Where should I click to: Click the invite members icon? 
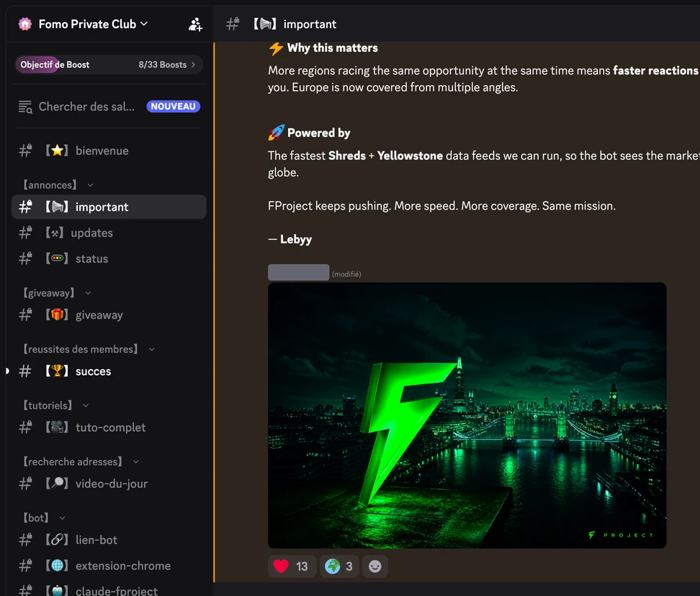pos(196,24)
